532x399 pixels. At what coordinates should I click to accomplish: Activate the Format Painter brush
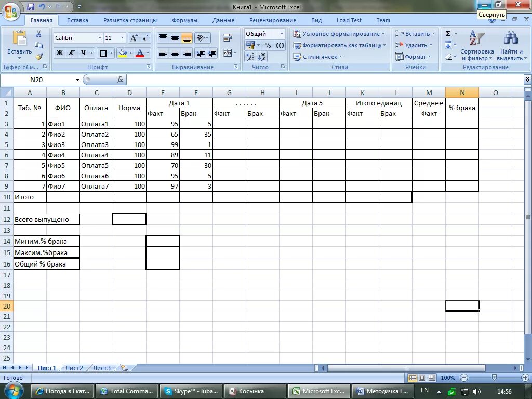tap(38, 57)
